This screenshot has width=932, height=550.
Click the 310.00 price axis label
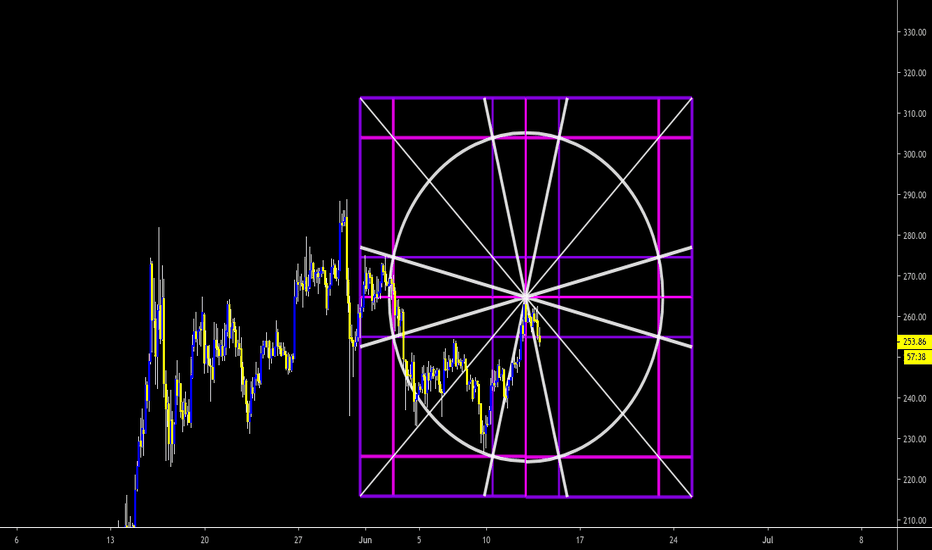(915, 114)
